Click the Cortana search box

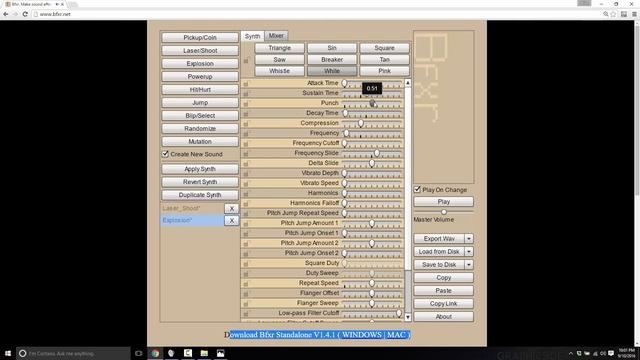[x=73, y=353]
